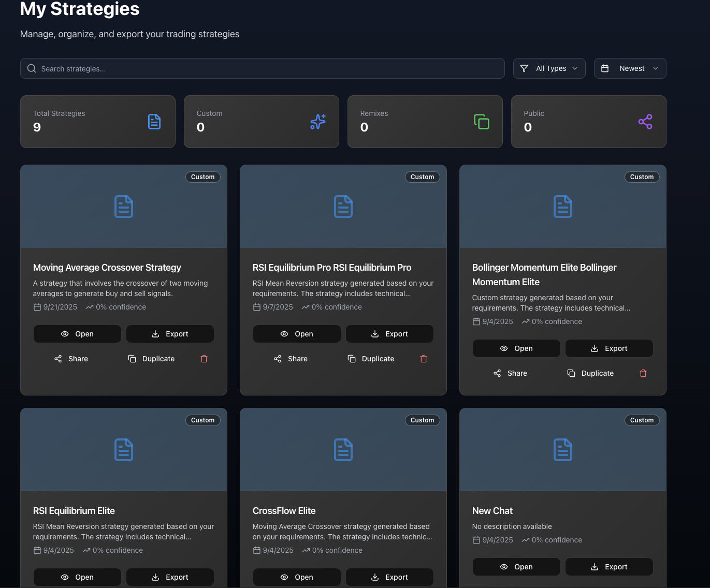The image size is (710, 588).
Task: Click the document thumbnail on the New Chat card
Action: click(x=563, y=449)
